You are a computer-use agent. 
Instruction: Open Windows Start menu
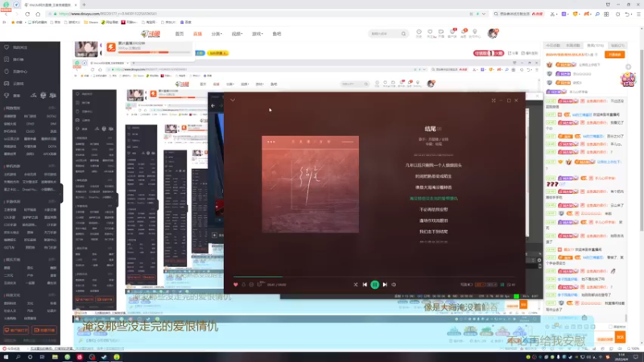coord(6,357)
